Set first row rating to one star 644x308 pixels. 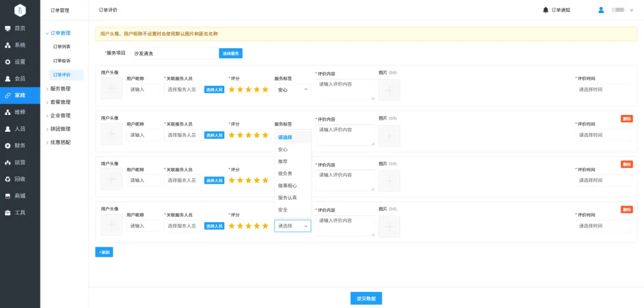click(x=232, y=89)
